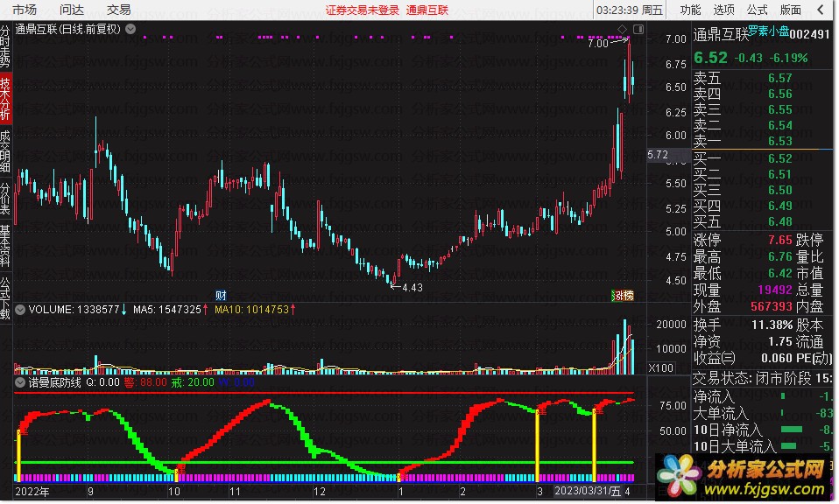Click the 大单流入 row label
The width and height of the screenshot is (839, 504).
coord(720,414)
